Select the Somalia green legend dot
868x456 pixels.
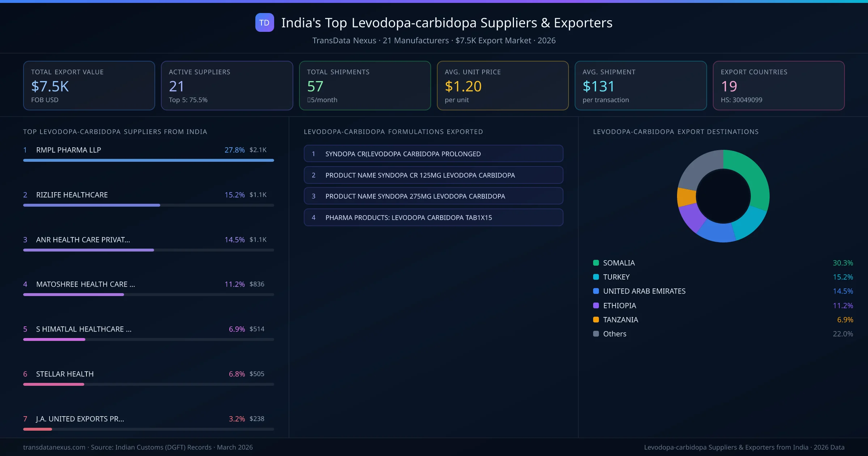595,263
